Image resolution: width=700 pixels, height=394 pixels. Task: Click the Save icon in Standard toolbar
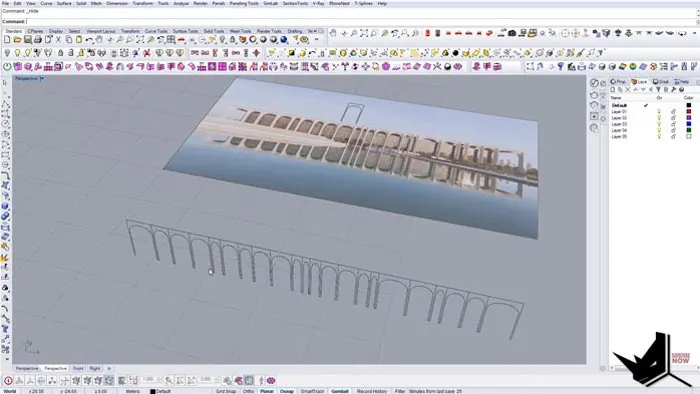coord(28,40)
